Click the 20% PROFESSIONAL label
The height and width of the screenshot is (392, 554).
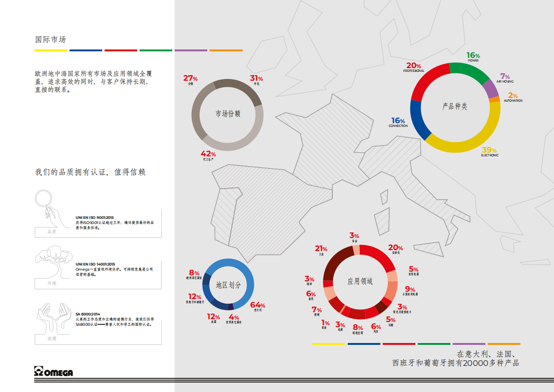[414, 67]
